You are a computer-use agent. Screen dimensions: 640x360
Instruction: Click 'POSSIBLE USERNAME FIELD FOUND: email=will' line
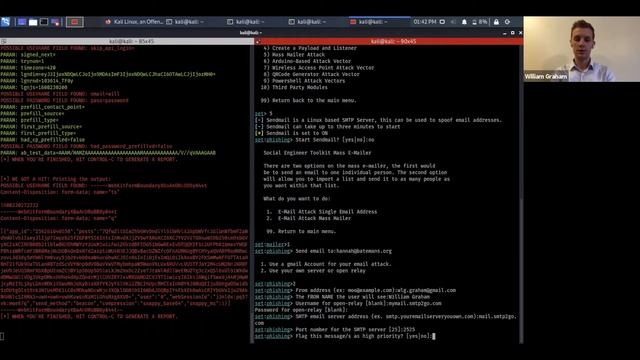(x=60, y=93)
